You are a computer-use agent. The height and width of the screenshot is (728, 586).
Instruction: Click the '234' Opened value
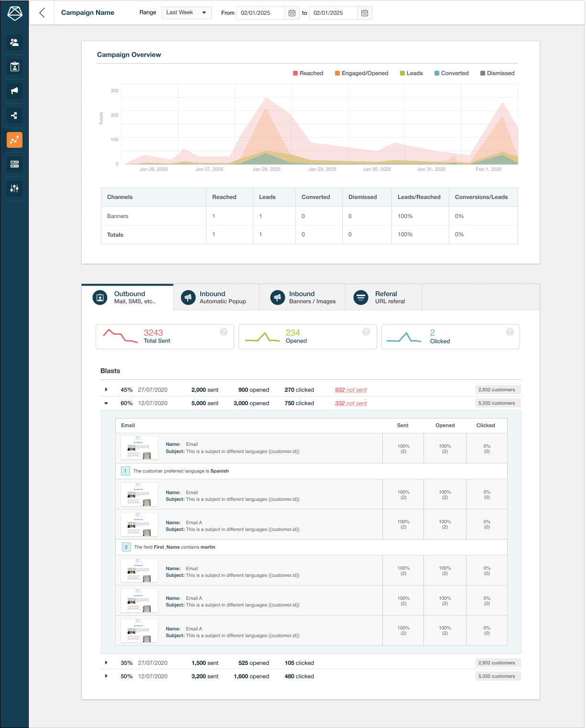[293, 332]
